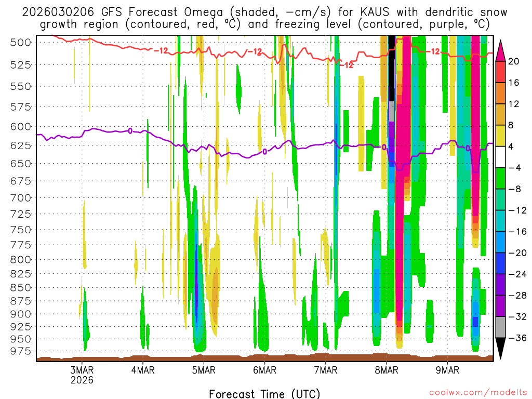Click the 625 pressure level label

[20, 145]
